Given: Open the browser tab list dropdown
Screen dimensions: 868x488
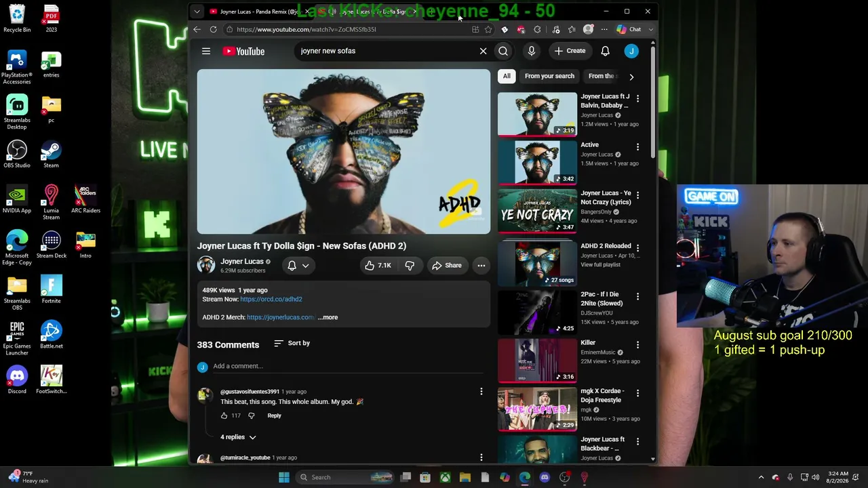Looking at the screenshot, I should 197,12.
